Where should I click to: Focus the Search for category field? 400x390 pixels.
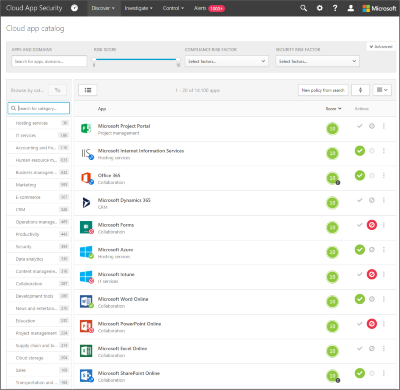(39, 108)
